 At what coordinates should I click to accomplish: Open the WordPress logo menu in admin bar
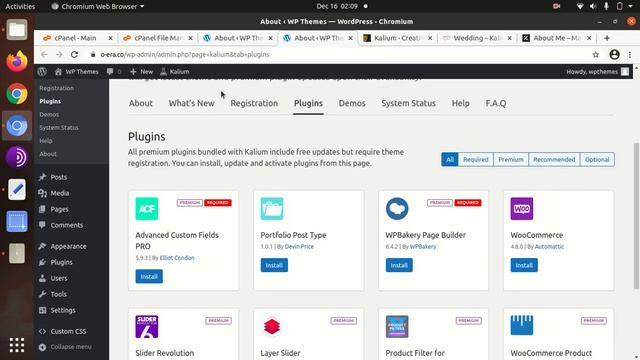(42, 71)
